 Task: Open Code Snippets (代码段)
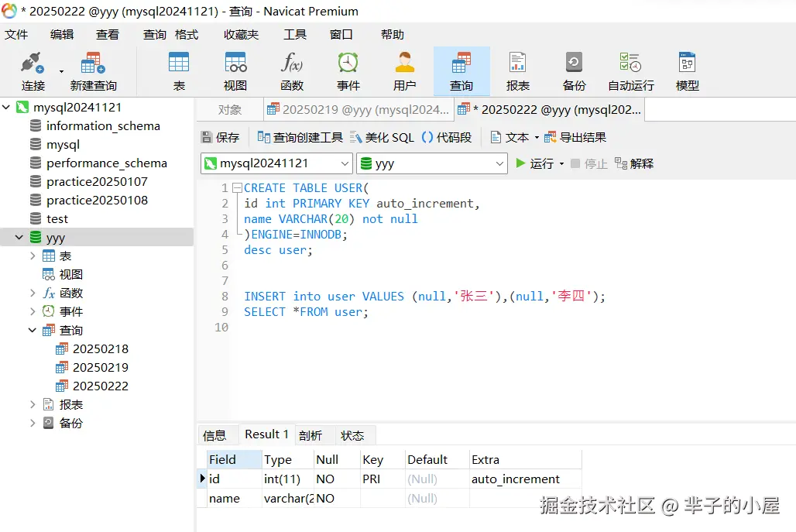pos(447,137)
